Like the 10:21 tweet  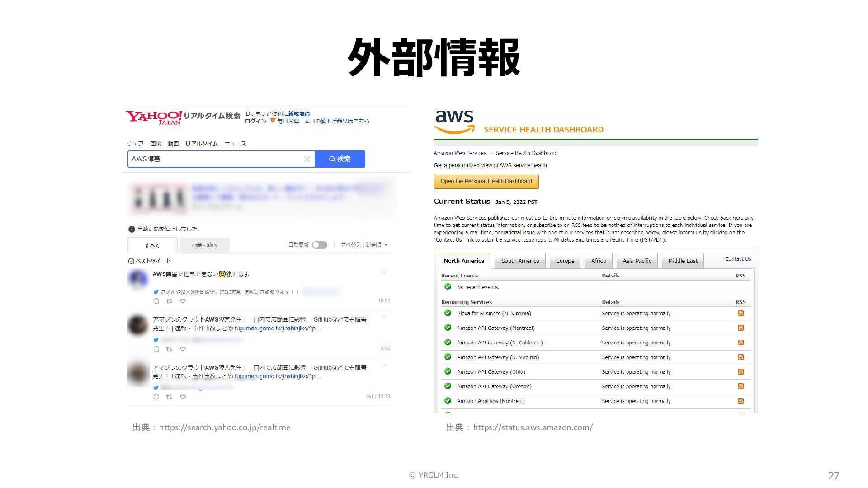183,301
